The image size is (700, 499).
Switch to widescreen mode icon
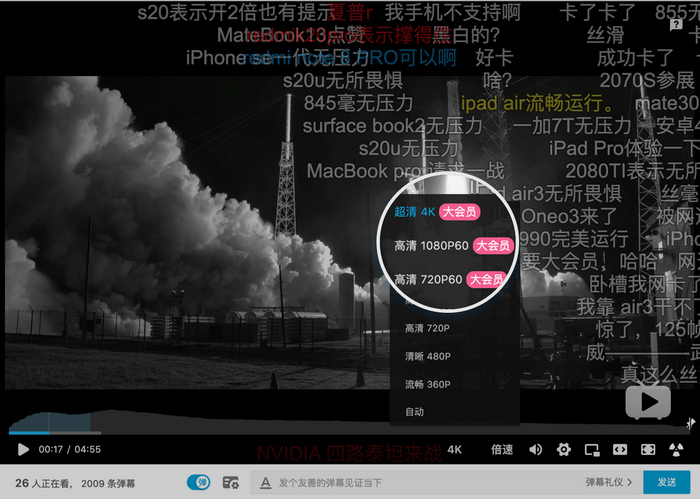click(620, 449)
